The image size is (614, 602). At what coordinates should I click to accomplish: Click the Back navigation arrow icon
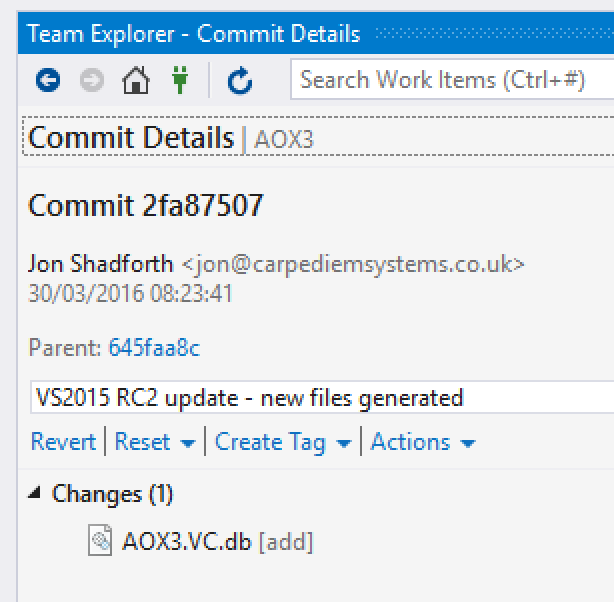[47, 81]
